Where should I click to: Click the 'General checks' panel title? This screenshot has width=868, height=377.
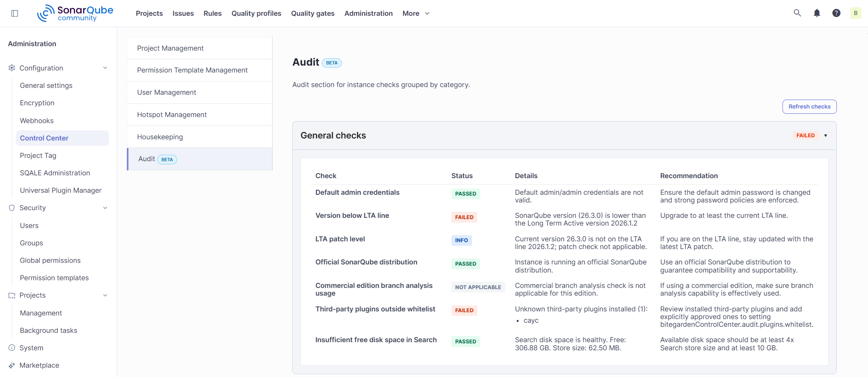[333, 136]
